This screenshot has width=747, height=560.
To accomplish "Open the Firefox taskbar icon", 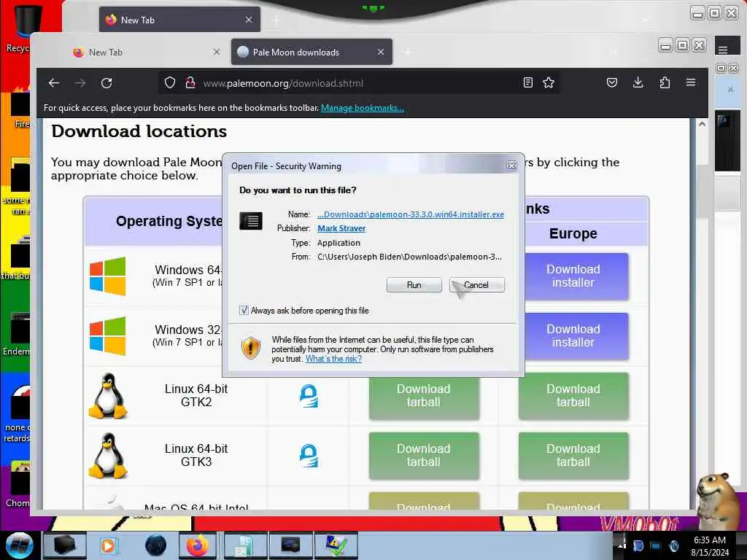I will click(x=197, y=545).
